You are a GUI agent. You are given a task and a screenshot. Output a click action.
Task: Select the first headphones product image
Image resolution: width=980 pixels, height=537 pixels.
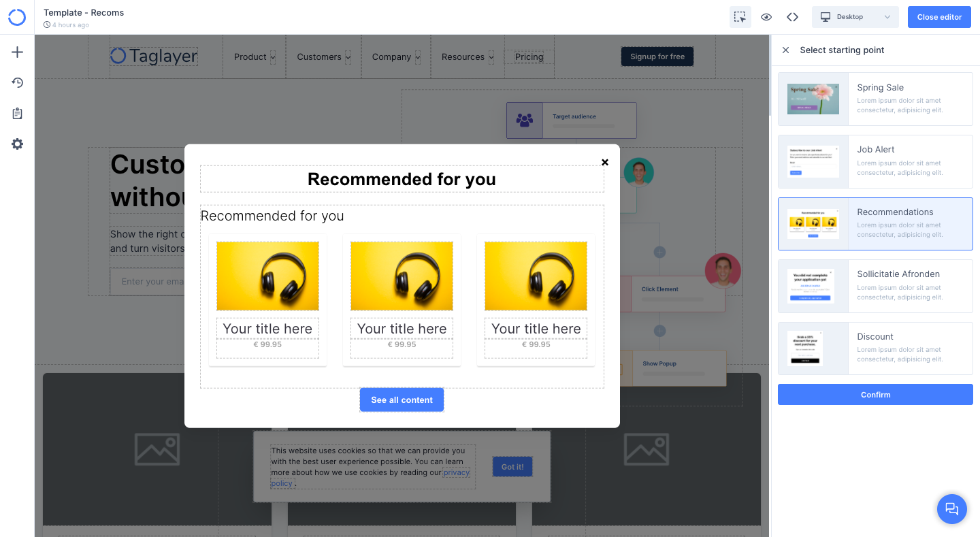(x=267, y=276)
